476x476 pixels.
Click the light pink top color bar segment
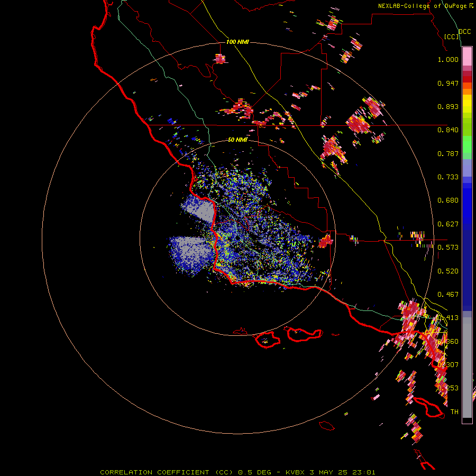[467, 57]
